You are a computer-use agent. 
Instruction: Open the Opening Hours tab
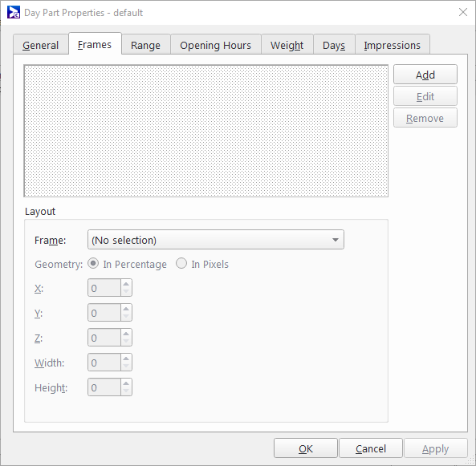point(216,45)
